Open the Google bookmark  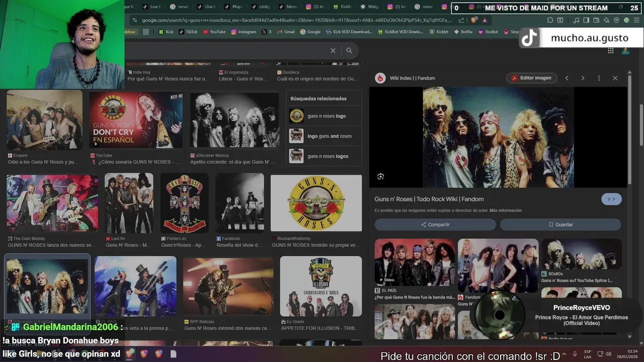tap(310, 32)
